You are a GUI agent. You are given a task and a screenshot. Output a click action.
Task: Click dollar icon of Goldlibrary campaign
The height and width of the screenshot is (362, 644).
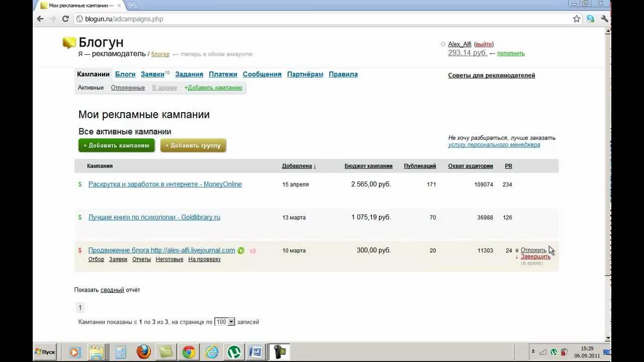pos(80,217)
